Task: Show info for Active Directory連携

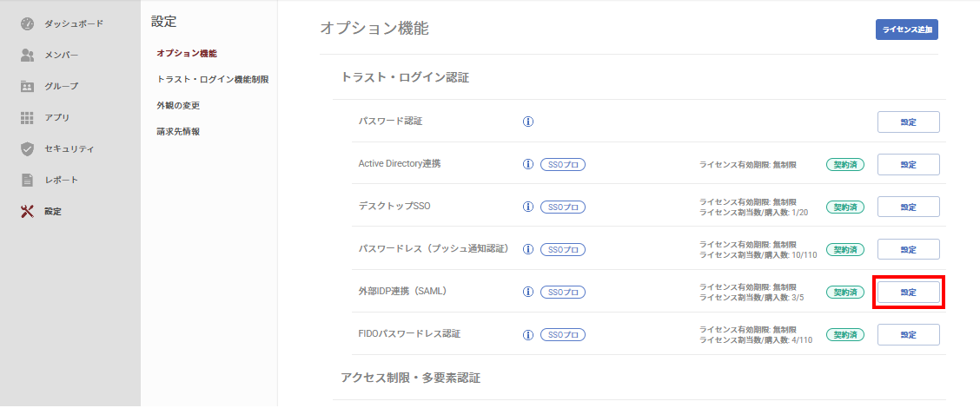Action: (527, 164)
